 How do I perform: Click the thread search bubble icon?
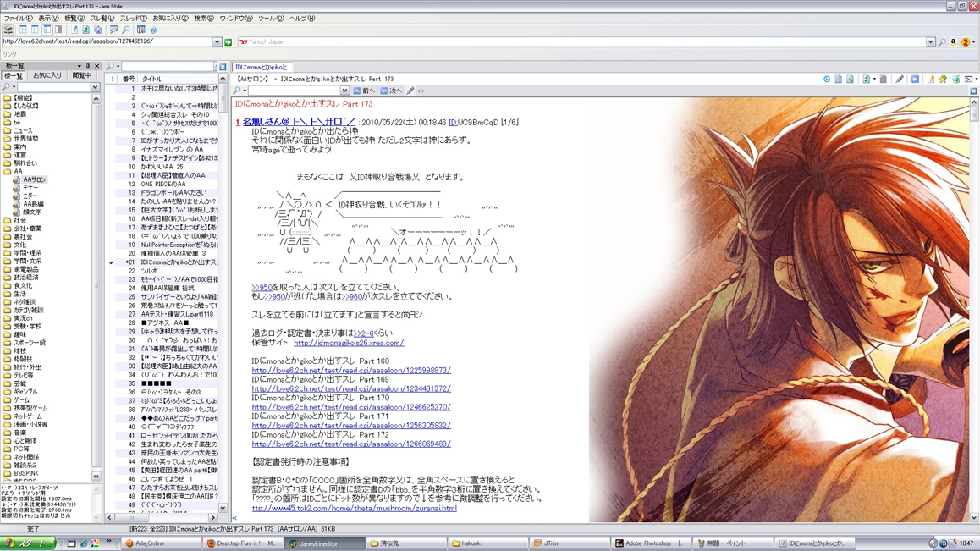point(113,30)
